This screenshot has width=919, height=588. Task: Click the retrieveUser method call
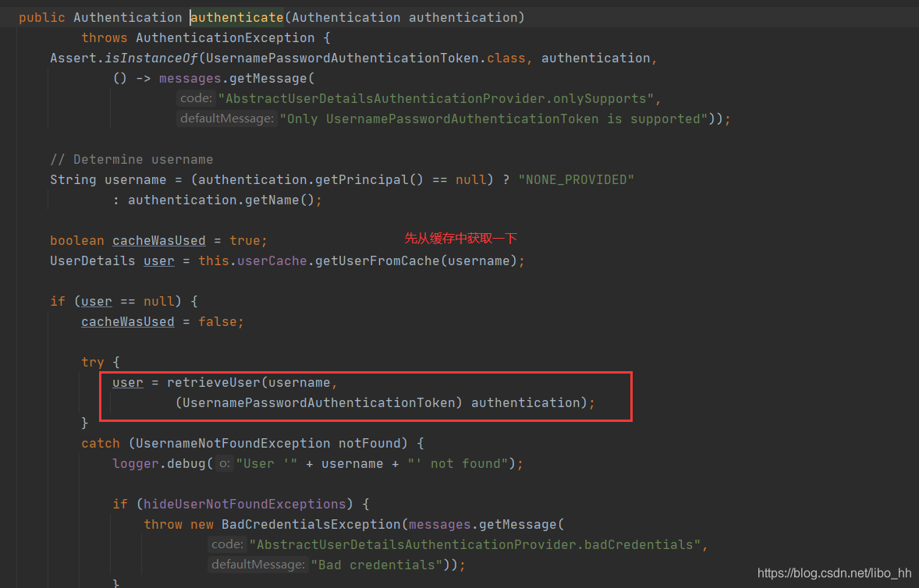click(x=213, y=382)
